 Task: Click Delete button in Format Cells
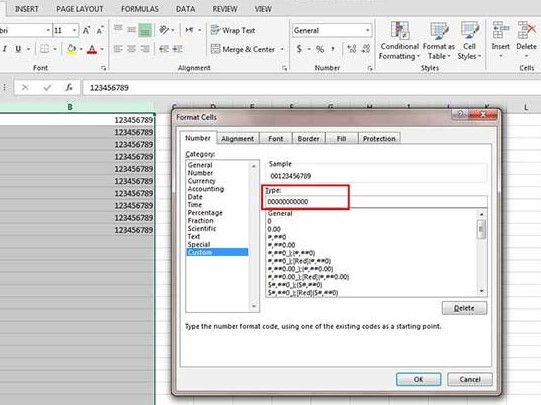[464, 308]
